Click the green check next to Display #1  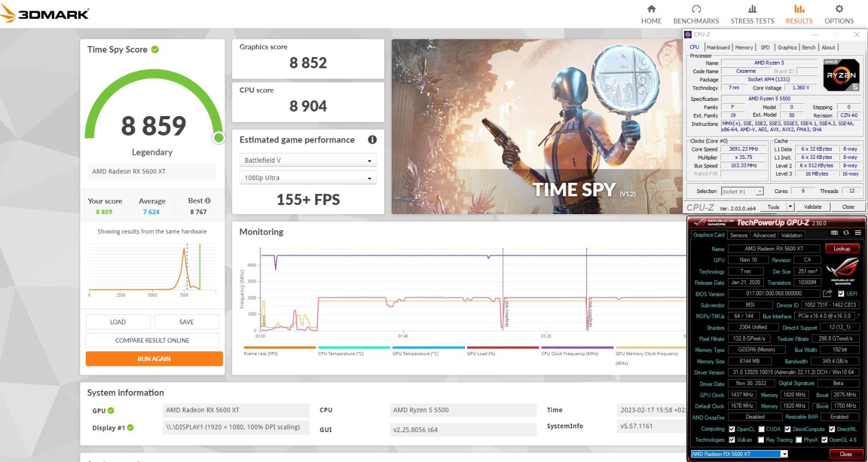tap(130, 428)
